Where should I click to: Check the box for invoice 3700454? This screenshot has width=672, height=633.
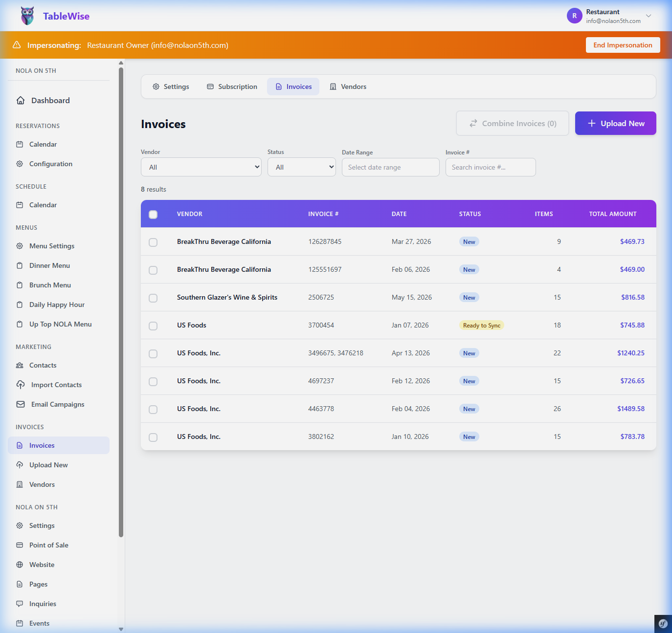pos(153,326)
